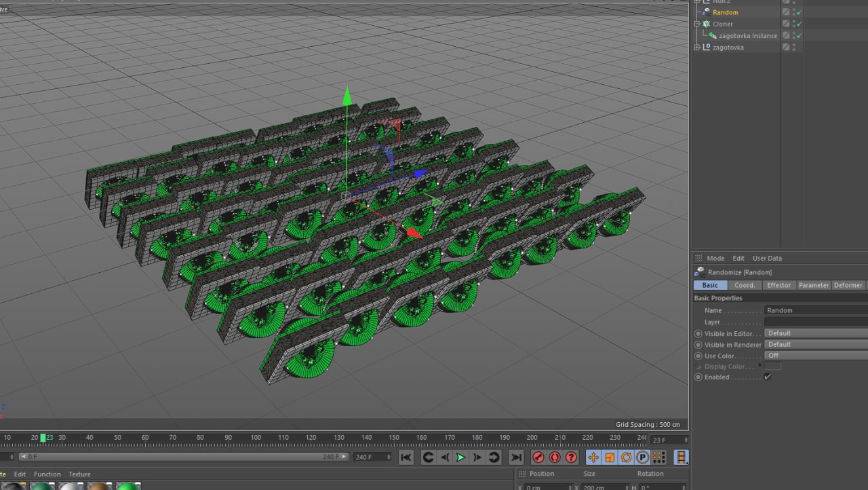Collapse the Cloner tree node
The width and height of the screenshot is (868, 490).
697,24
